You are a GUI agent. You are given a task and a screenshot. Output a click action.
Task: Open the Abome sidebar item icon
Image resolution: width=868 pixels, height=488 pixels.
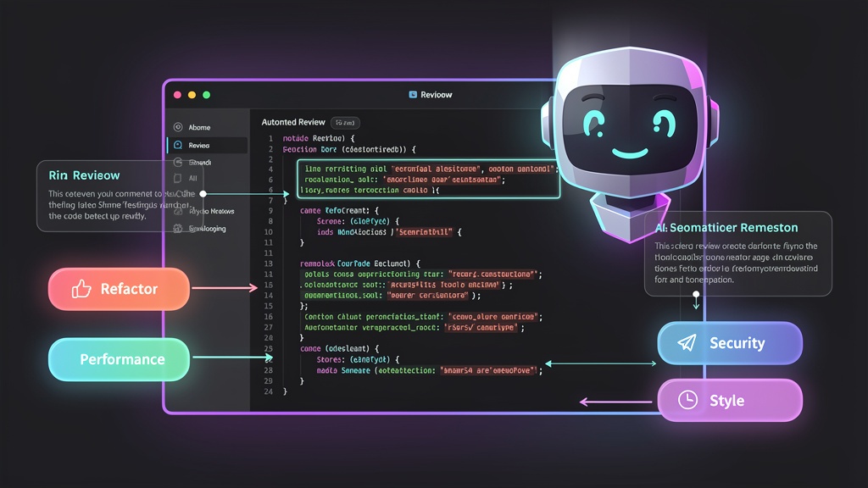(x=178, y=127)
